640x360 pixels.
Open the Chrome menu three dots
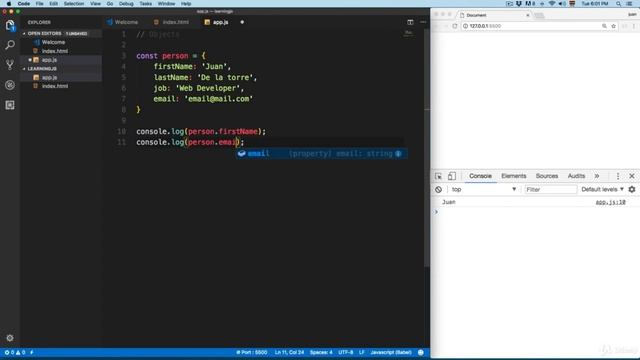pyautogui.click(x=634, y=26)
